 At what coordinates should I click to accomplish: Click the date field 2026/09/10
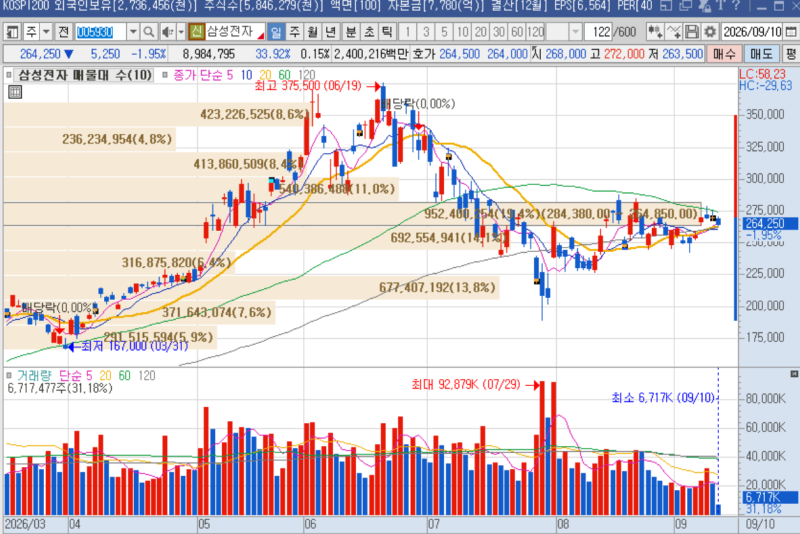[752, 32]
